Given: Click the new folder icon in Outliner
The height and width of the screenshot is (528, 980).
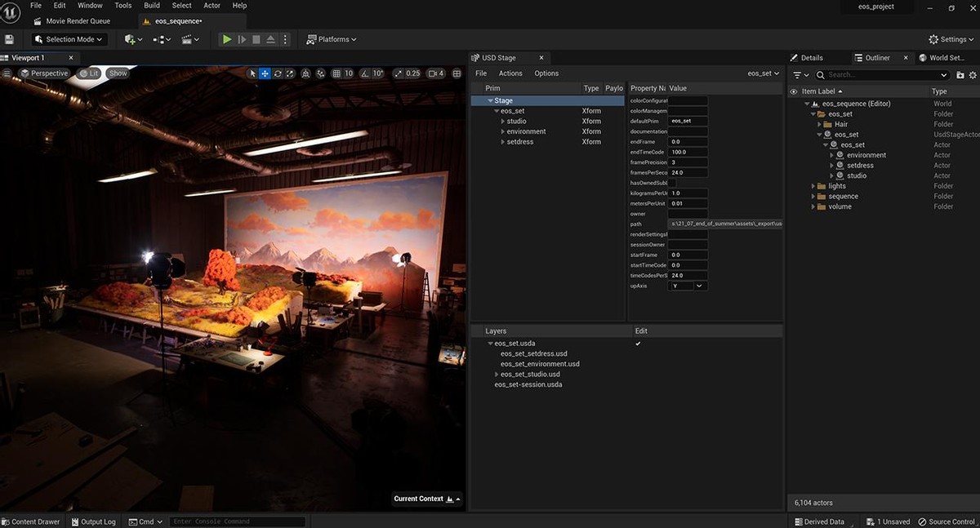Looking at the screenshot, I should [x=960, y=75].
